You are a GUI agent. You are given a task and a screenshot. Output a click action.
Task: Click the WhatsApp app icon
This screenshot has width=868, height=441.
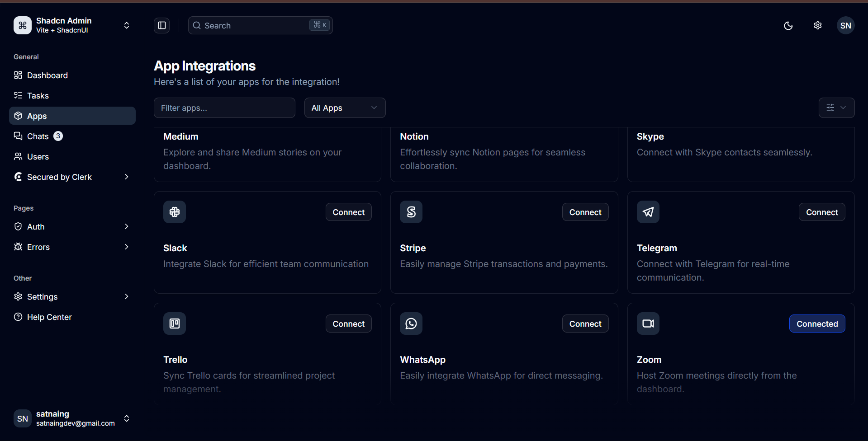[411, 324]
